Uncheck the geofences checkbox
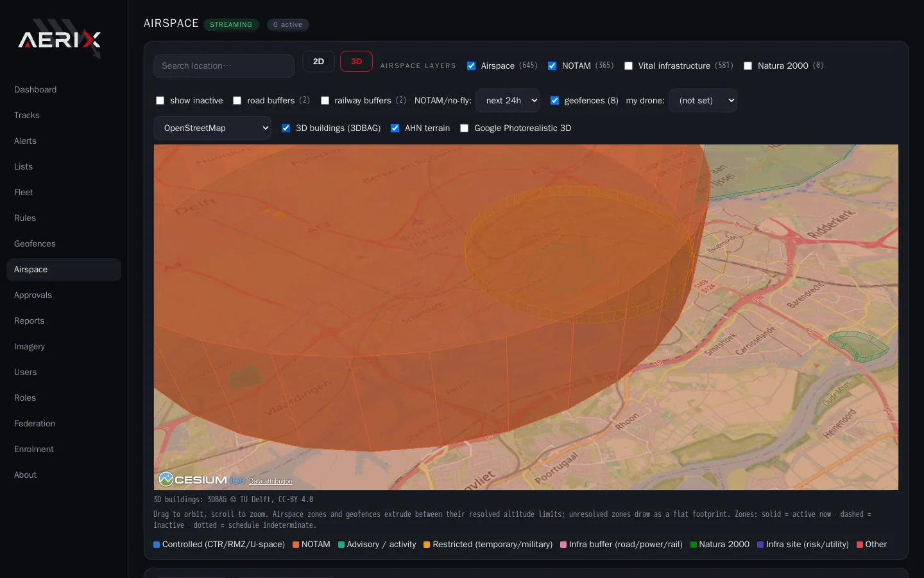The image size is (924, 578). click(x=555, y=100)
